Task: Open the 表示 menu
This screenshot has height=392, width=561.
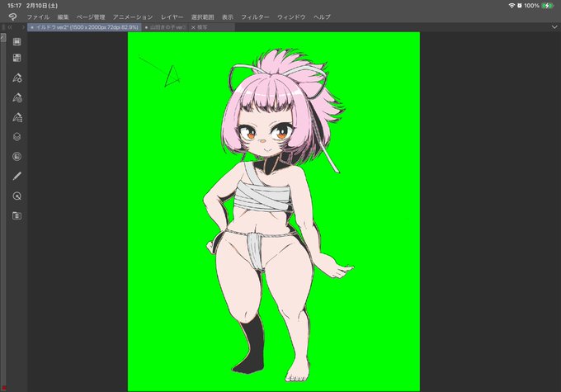Action: point(228,17)
